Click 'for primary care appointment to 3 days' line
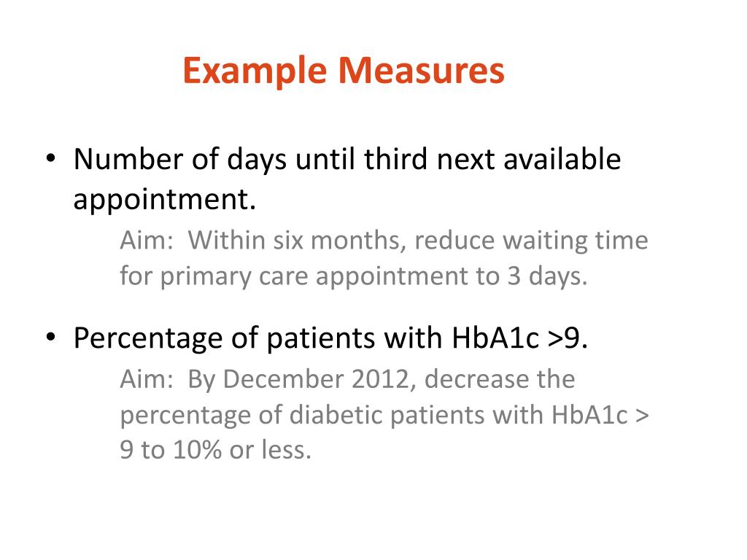 [x=354, y=276]
